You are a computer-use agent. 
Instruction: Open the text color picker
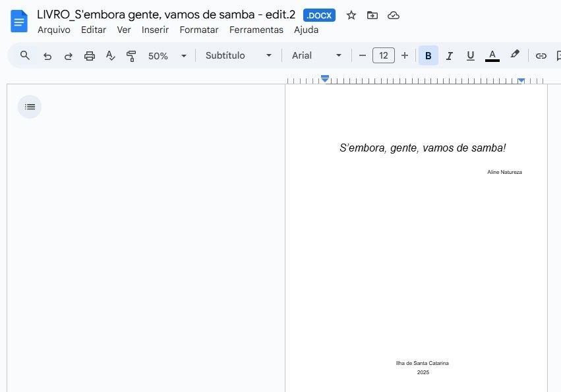[492, 56]
